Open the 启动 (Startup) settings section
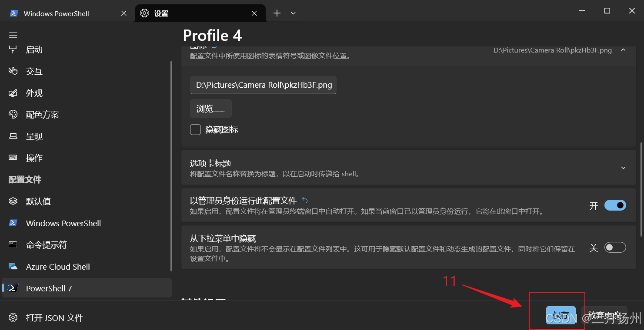Image resolution: width=644 pixels, height=330 pixels. [x=34, y=49]
